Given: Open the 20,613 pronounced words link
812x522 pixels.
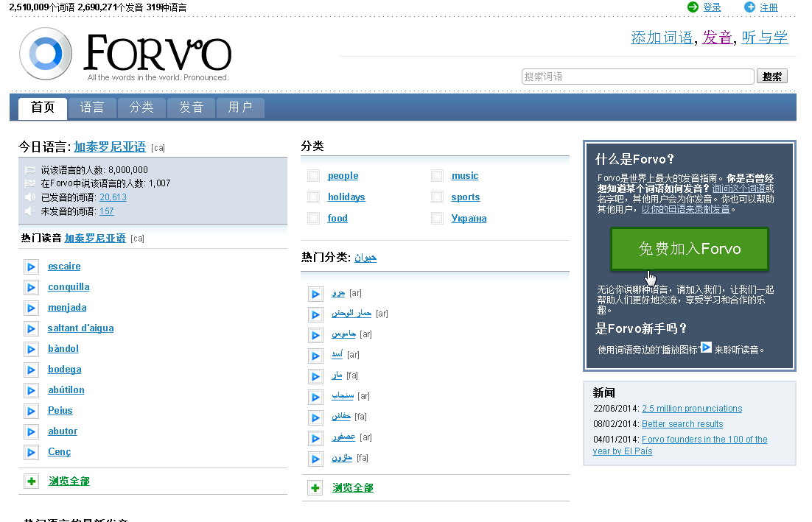Looking at the screenshot, I should (x=113, y=197).
